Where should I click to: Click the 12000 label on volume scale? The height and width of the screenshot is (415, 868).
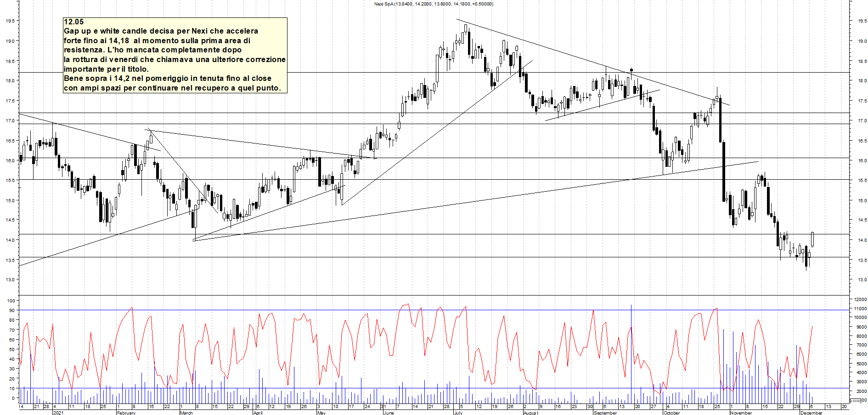(860, 300)
